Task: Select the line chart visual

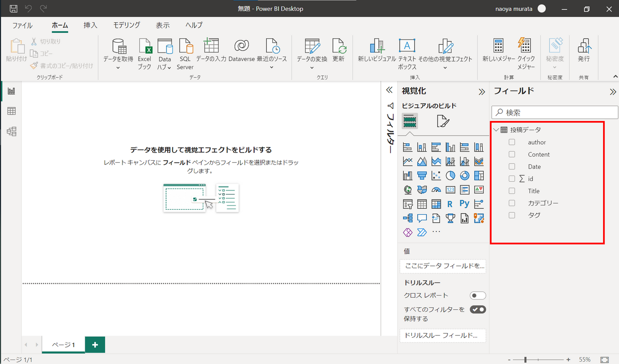Action: point(408,161)
